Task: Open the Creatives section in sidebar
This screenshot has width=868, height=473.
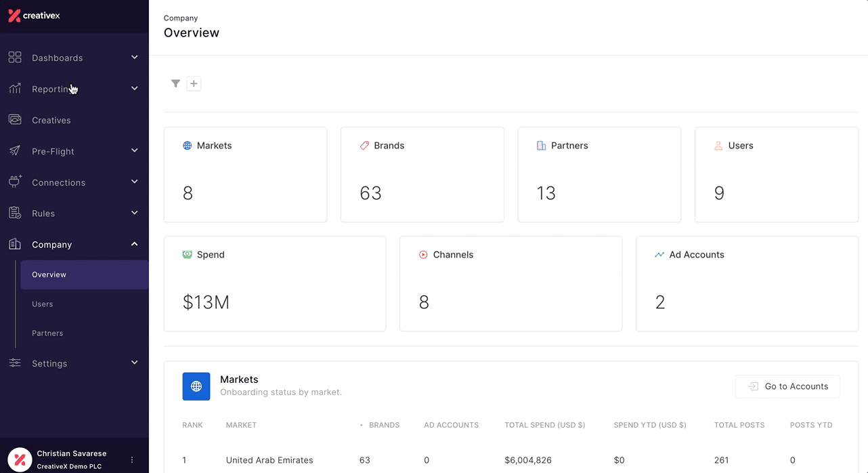Action: tap(51, 120)
